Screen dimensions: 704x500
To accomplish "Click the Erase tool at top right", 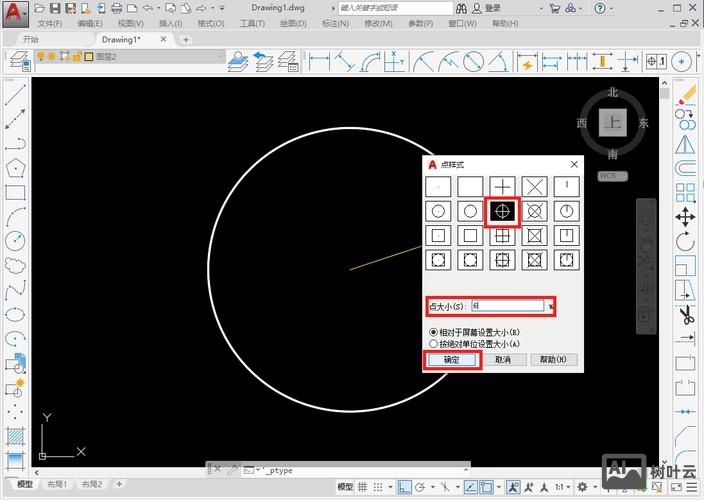I will [686, 95].
